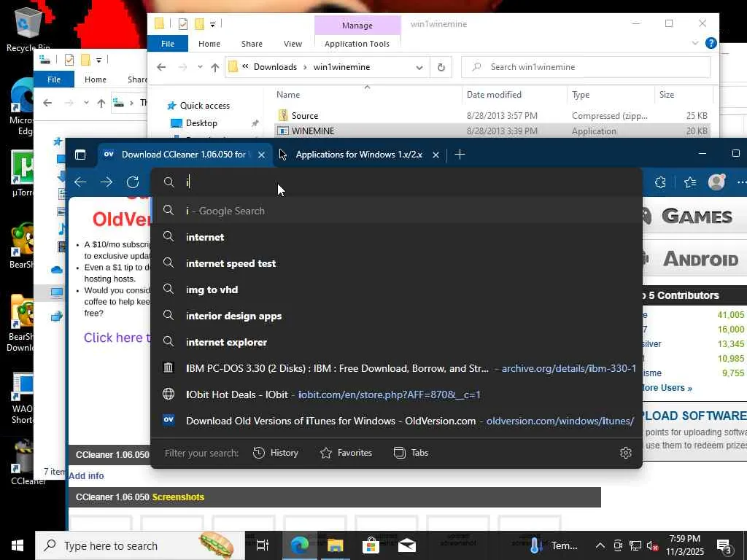Close Applications for Windows 1.x/2.x tab
Screen dimensions: 747x560
click(x=436, y=155)
